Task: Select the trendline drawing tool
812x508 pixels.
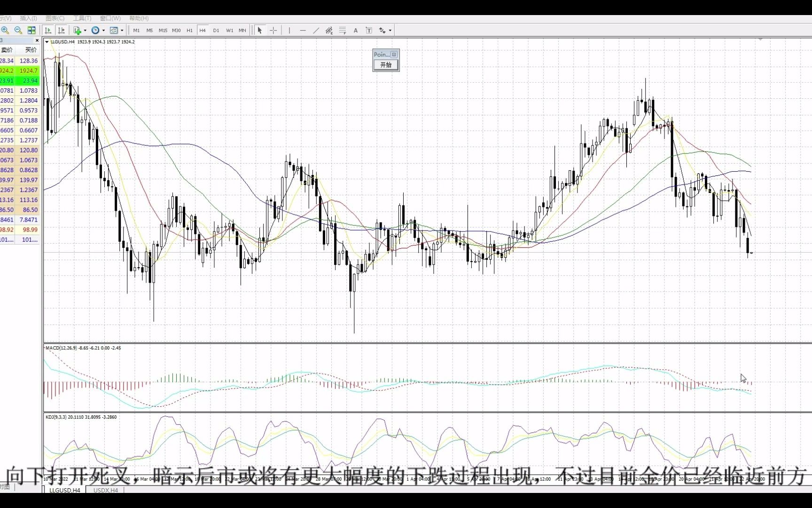Action: 316,30
